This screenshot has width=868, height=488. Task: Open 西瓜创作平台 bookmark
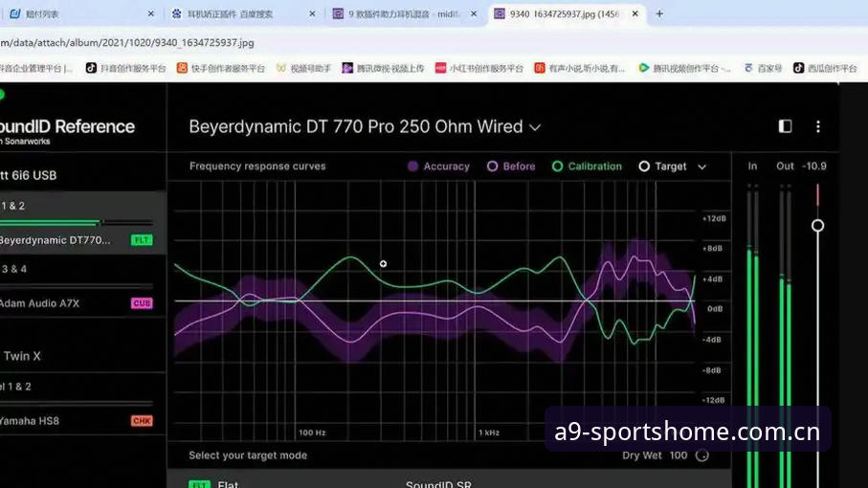[825, 68]
